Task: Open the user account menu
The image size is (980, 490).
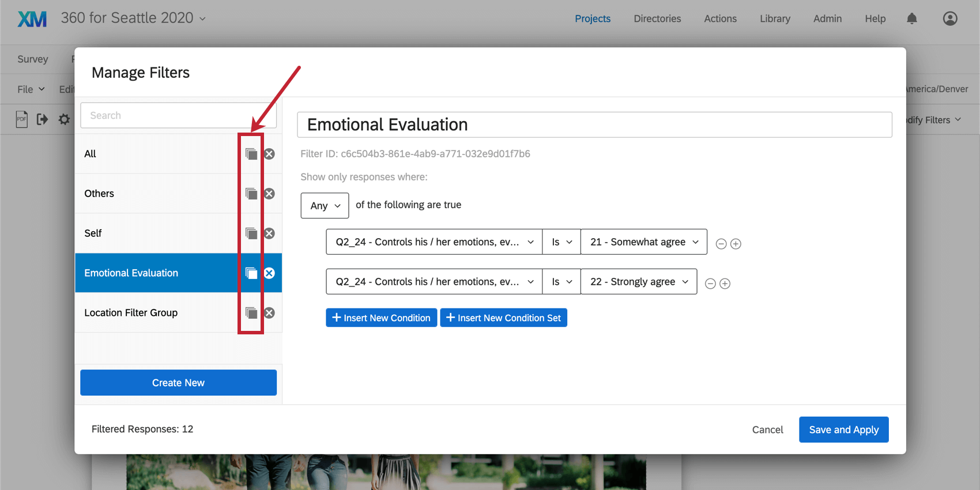Action: 950,18
